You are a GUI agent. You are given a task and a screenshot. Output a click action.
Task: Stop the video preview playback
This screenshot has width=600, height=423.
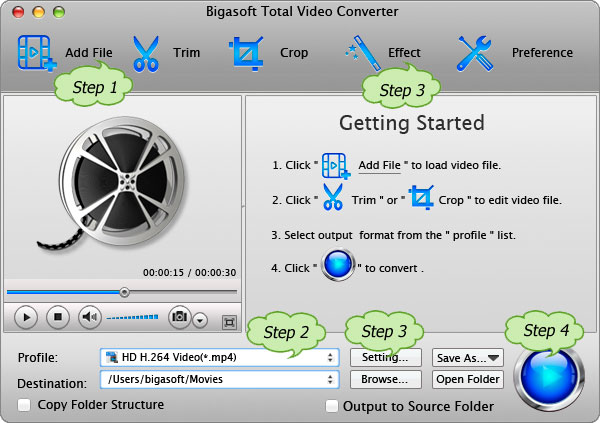pos(58,317)
